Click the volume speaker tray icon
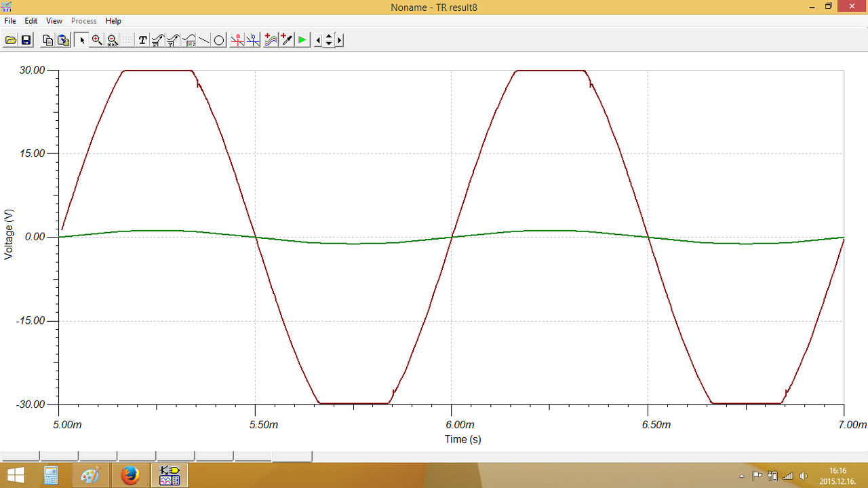Screen dimensions: 868x488 tap(804, 476)
